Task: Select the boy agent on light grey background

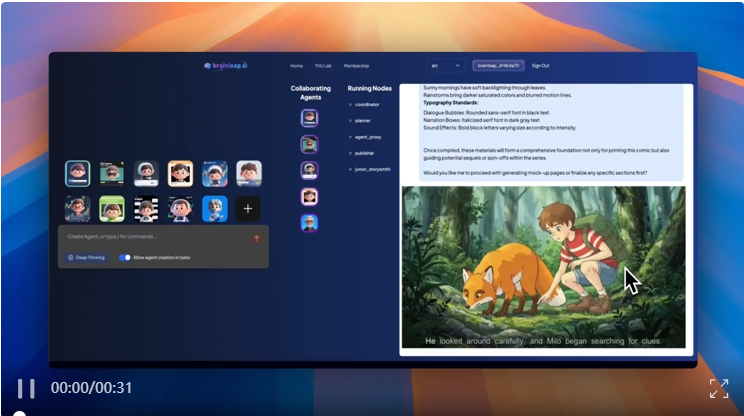Action: click(x=249, y=173)
